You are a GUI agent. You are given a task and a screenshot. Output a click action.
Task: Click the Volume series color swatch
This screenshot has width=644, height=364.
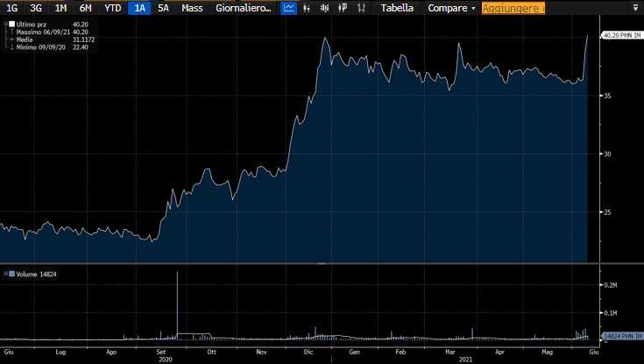[12, 274]
